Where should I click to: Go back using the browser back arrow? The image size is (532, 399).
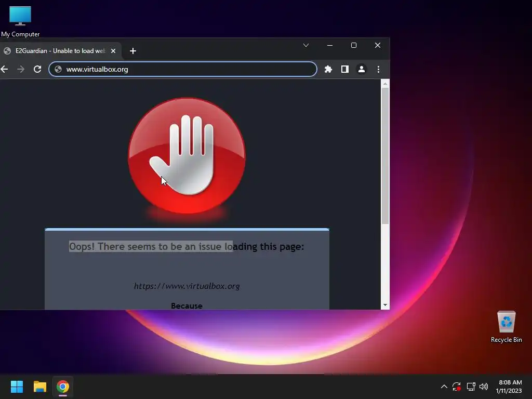coord(4,69)
